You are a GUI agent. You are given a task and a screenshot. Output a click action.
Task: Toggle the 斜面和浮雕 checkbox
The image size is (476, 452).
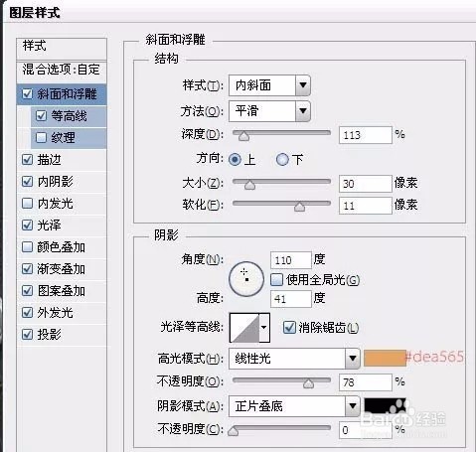click(27, 94)
